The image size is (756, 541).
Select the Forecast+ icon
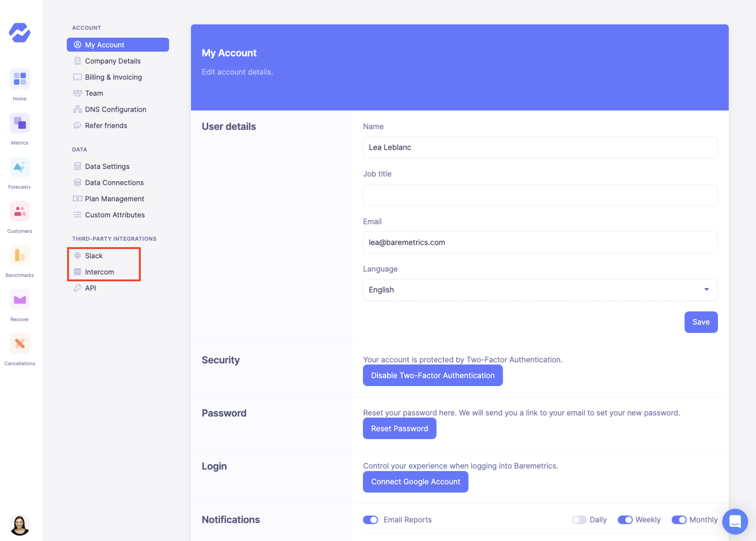(20, 167)
